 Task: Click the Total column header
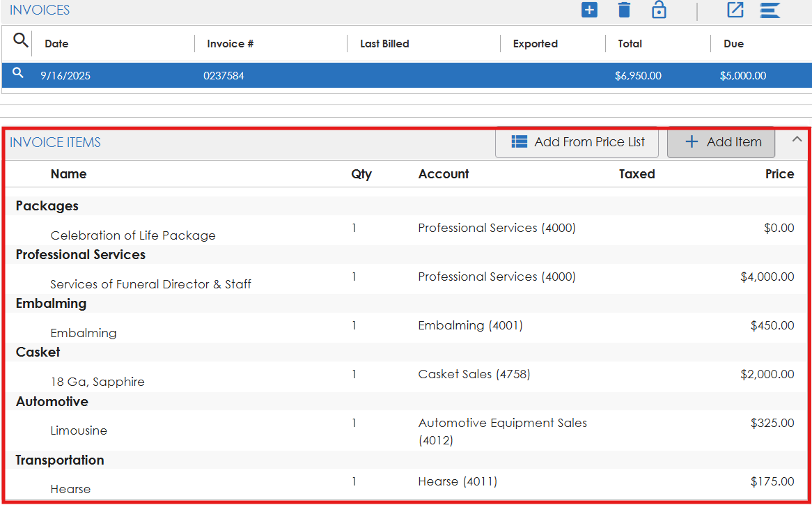coord(630,44)
